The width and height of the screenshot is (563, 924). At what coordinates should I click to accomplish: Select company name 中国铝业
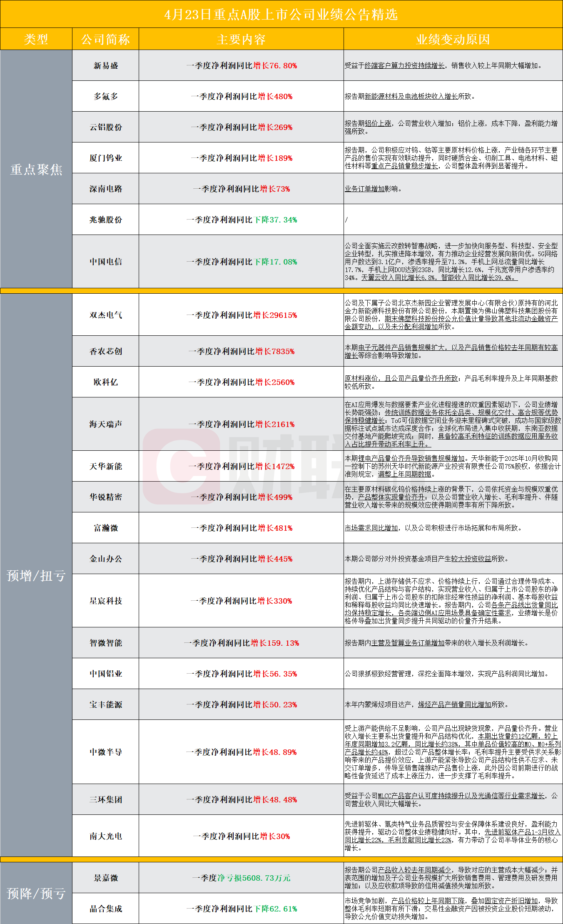pyautogui.click(x=106, y=674)
